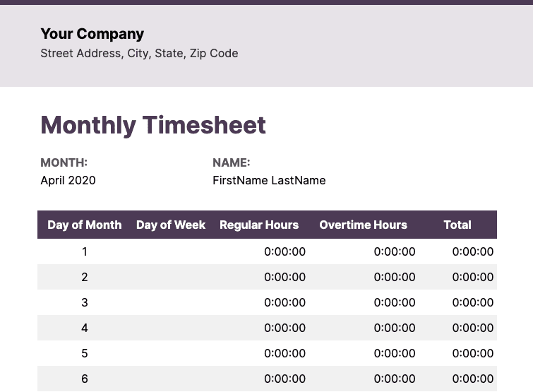Select the Total cell for day 5
533x392 pixels.
[472, 353]
